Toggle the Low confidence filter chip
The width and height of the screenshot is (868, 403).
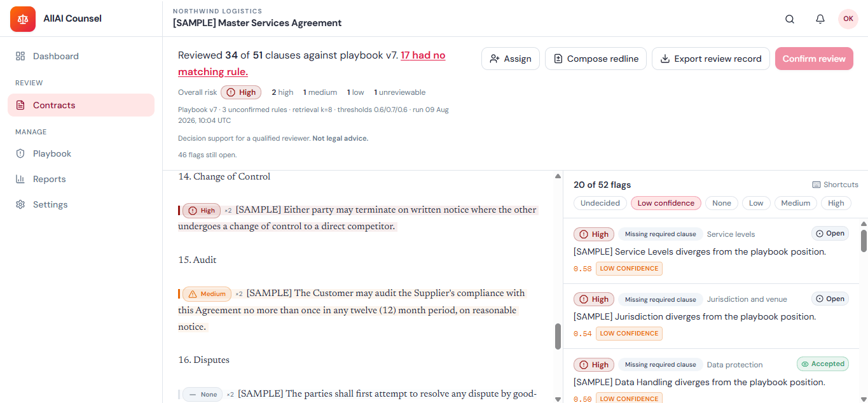[666, 203]
